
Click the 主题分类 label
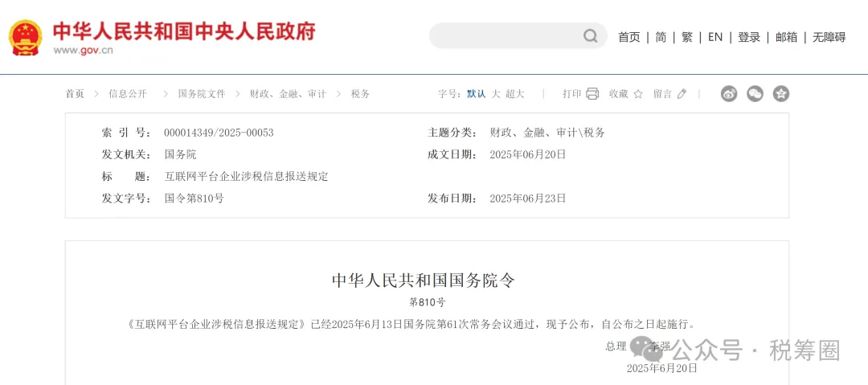click(x=452, y=133)
